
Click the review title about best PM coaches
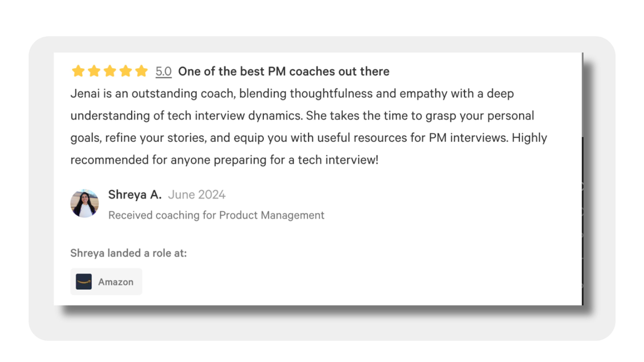click(x=284, y=71)
